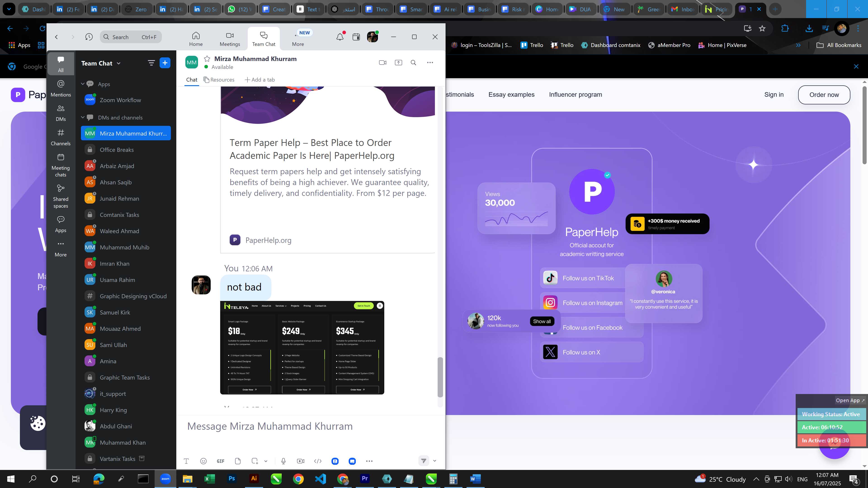This screenshot has height=488, width=868.
Task: Insert a code snippet in composer
Action: pyautogui.click(x=318, y=461)
